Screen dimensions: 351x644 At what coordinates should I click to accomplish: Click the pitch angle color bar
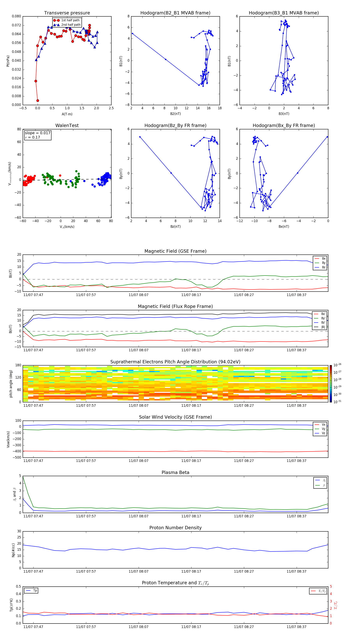coord(331,383)
